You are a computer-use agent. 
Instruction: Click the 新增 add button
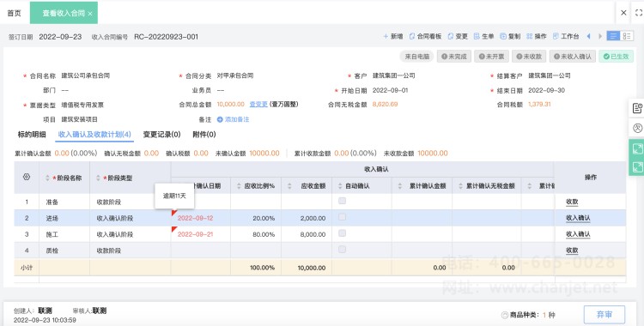tap(393, 37)
